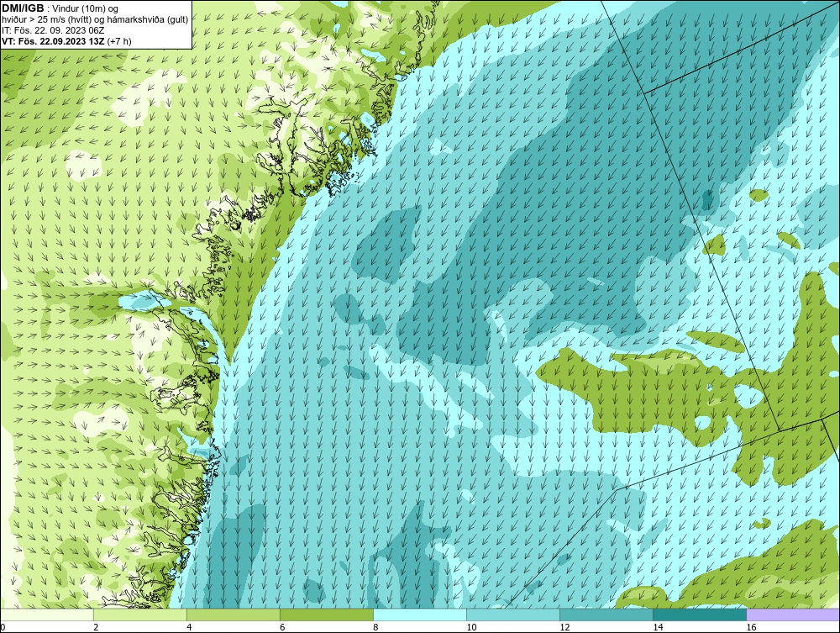The height and width of the screenshot is (633, 840).
Task: Click the legend tick label '10'
Action: coord(471,627)
